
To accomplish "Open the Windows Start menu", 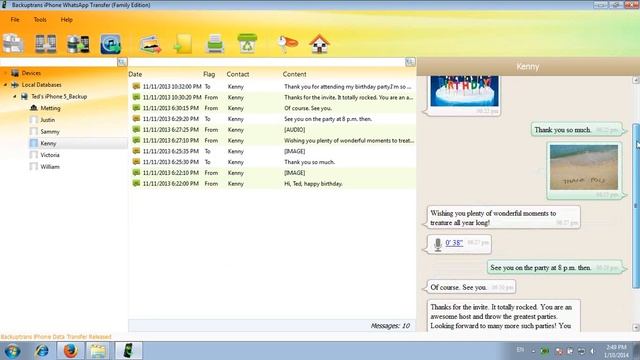I will point(13,351).
